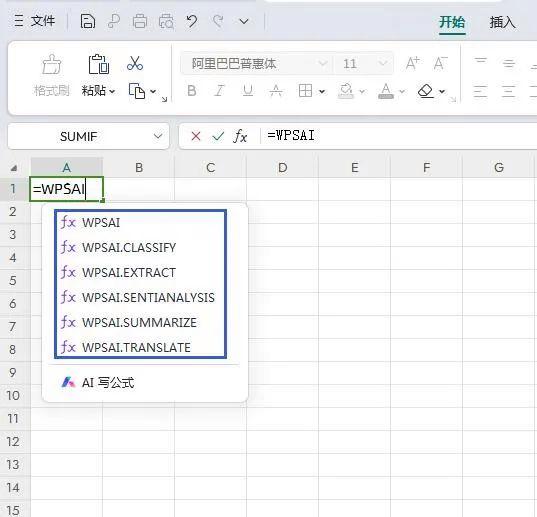
Task: Click the print preview icon
Action: click(166, 21)
